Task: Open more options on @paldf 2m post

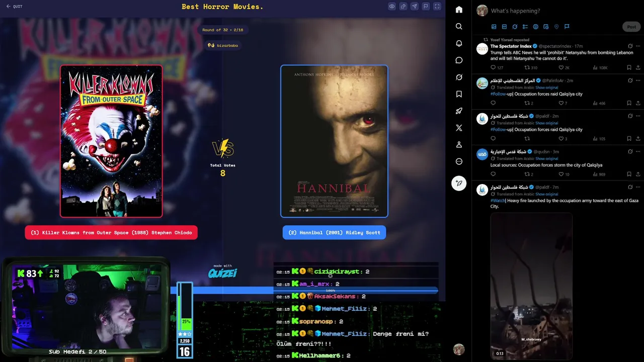Action: (x=638, y=116)
